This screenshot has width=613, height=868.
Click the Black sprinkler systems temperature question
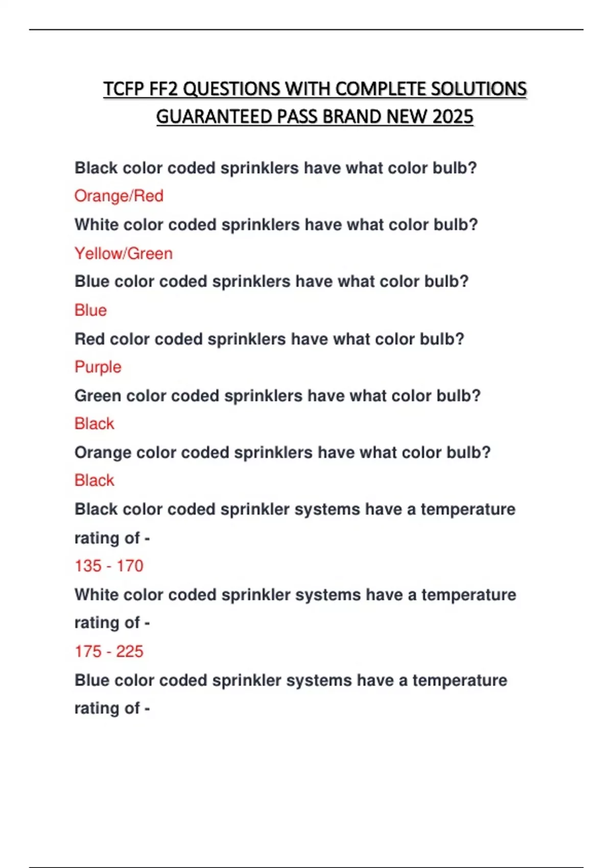coord(295,523)
